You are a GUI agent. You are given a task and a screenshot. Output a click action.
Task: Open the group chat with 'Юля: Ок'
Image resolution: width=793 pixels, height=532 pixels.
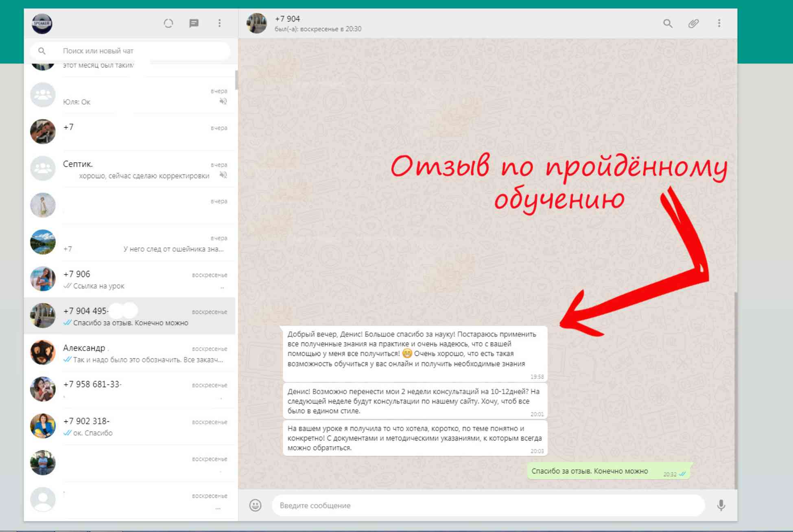pyautogui.click(x=130, y=95)
